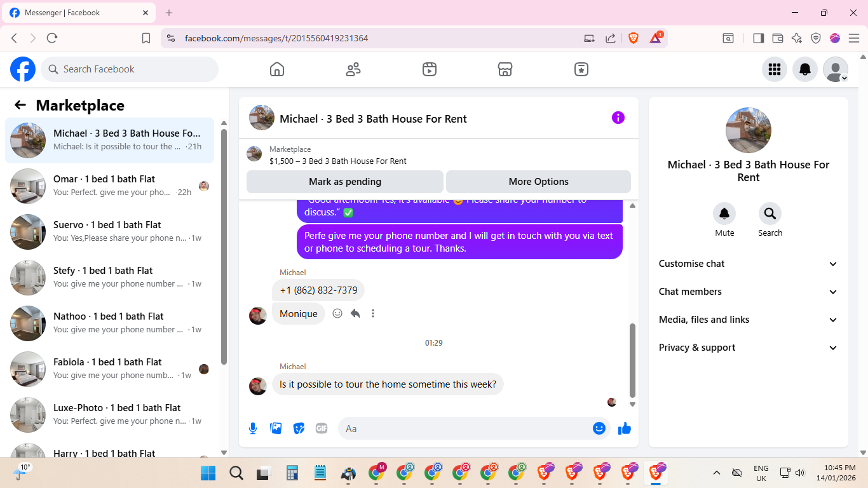Mute this conversation with bell icon
Viewport: 868px width, 488px height.
[724, 213]
